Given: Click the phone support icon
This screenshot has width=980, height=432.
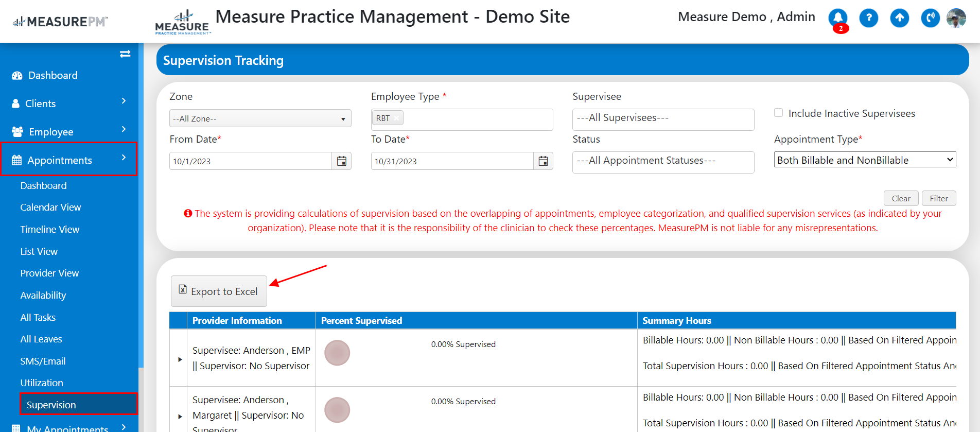Looking at the screenshot, I should pos(931,18).
